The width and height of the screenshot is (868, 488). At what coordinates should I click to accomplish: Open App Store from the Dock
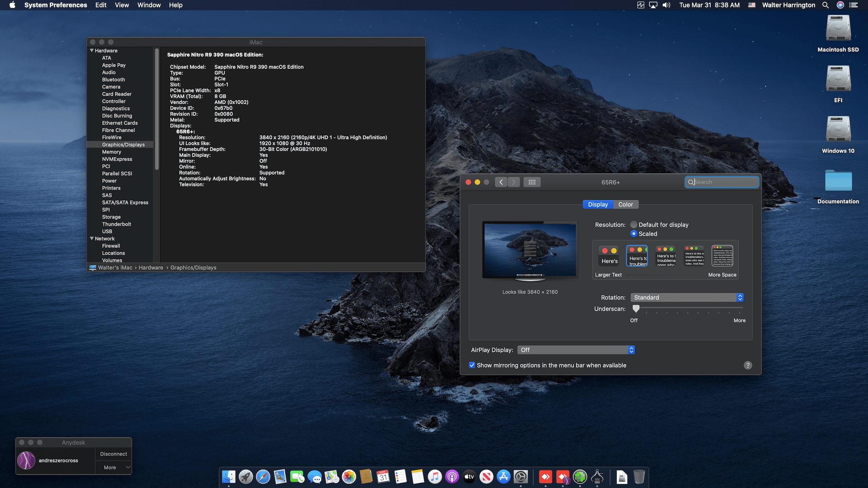click(504, 477)
